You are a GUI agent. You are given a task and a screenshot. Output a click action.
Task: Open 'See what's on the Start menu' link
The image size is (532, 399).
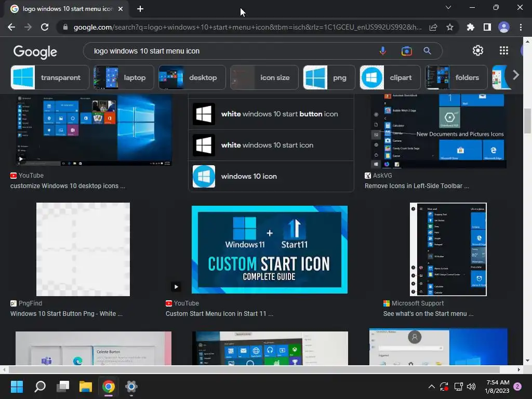[428, 313]
